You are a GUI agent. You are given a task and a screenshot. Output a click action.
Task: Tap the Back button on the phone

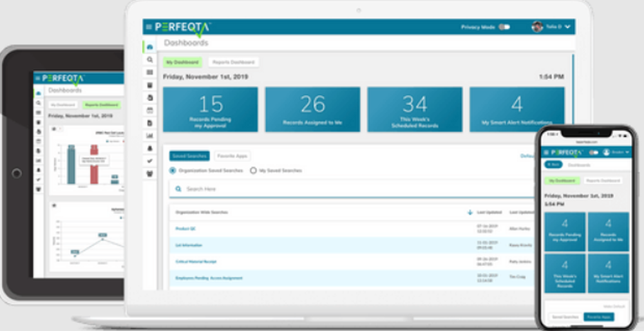pyautogui.click(x=553, y=164)
